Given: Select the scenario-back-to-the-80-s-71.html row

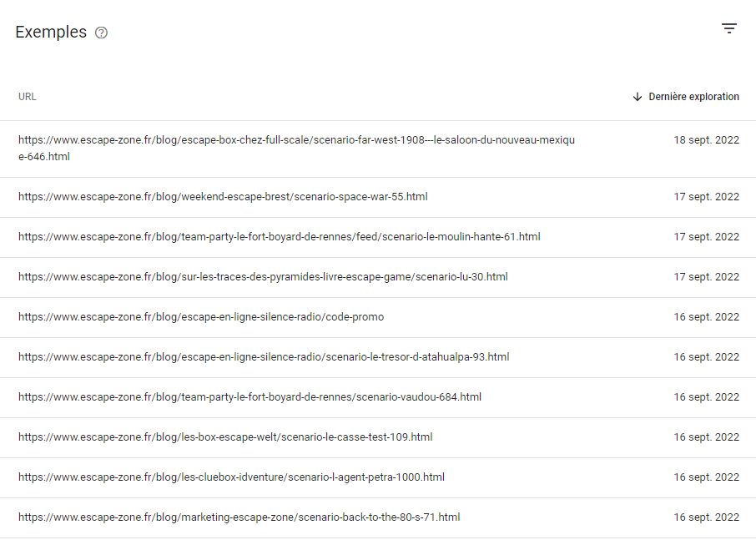Looking at the screenshot, I should tap(378, 517).
